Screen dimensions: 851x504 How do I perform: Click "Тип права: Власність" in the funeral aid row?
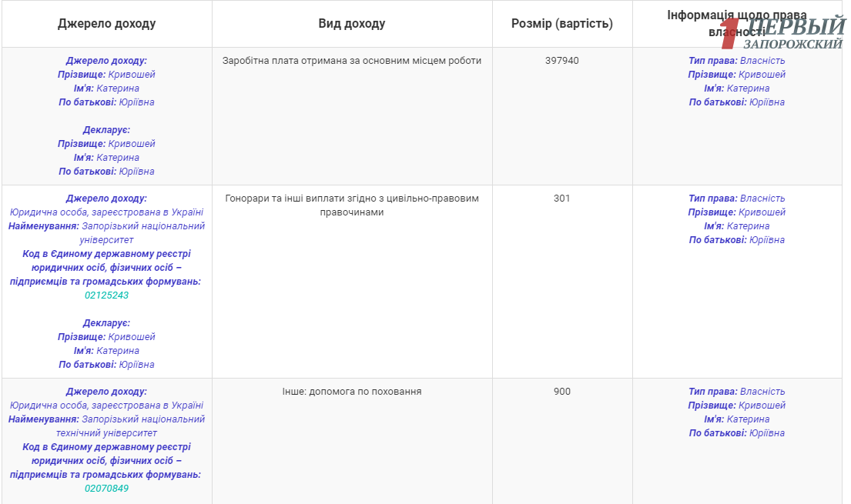[736, 392]
